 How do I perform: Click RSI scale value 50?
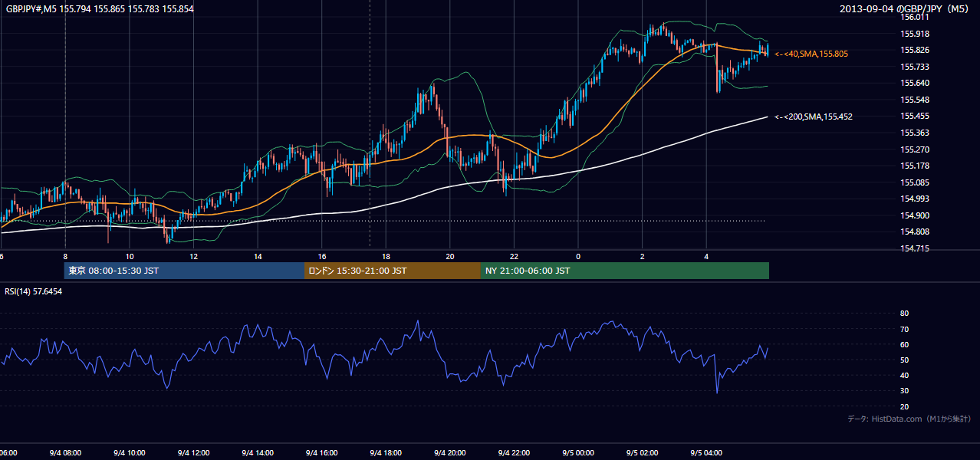pyautogui.click(x=904, y=360)
